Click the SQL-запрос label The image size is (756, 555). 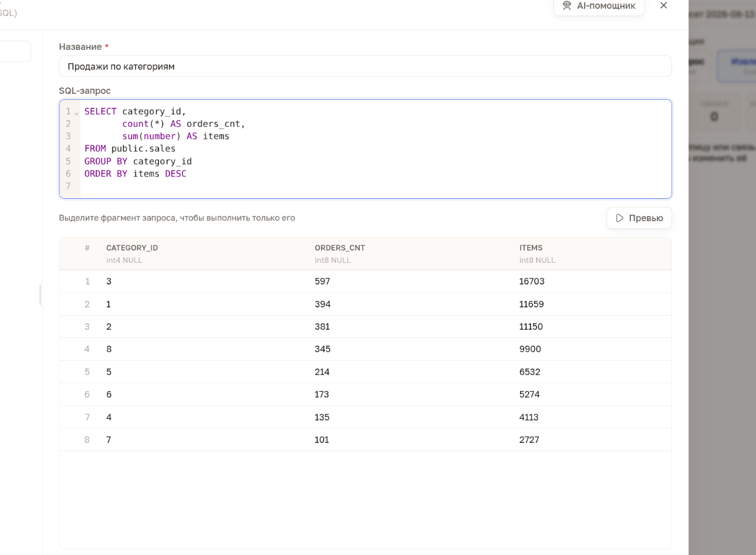(x=85, y=90)
